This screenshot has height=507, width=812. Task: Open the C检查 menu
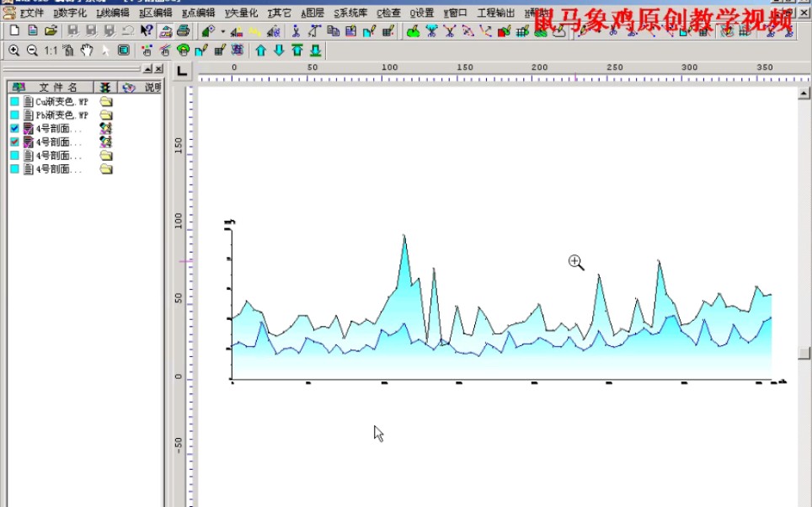pyautogui.click(x=388, y=13)
